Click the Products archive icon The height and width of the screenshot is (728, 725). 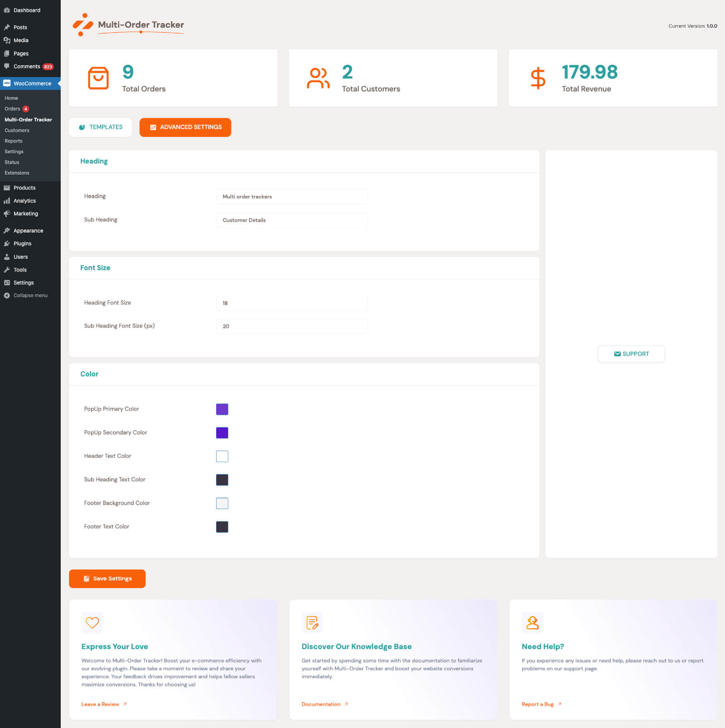[x=7, y=188]
